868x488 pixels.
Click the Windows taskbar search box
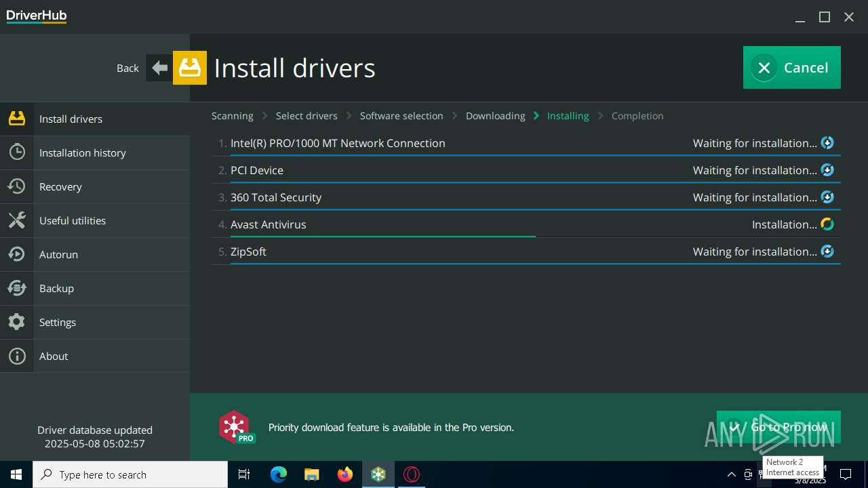(x=130, y=474)
